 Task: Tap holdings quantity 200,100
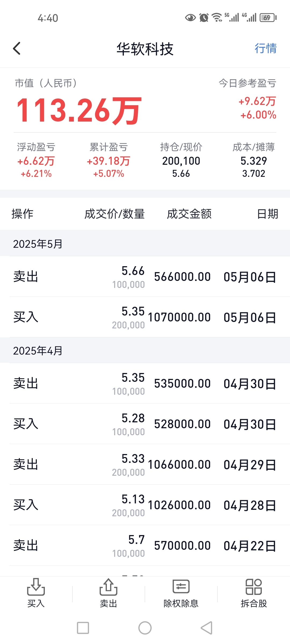pos(181,161)
